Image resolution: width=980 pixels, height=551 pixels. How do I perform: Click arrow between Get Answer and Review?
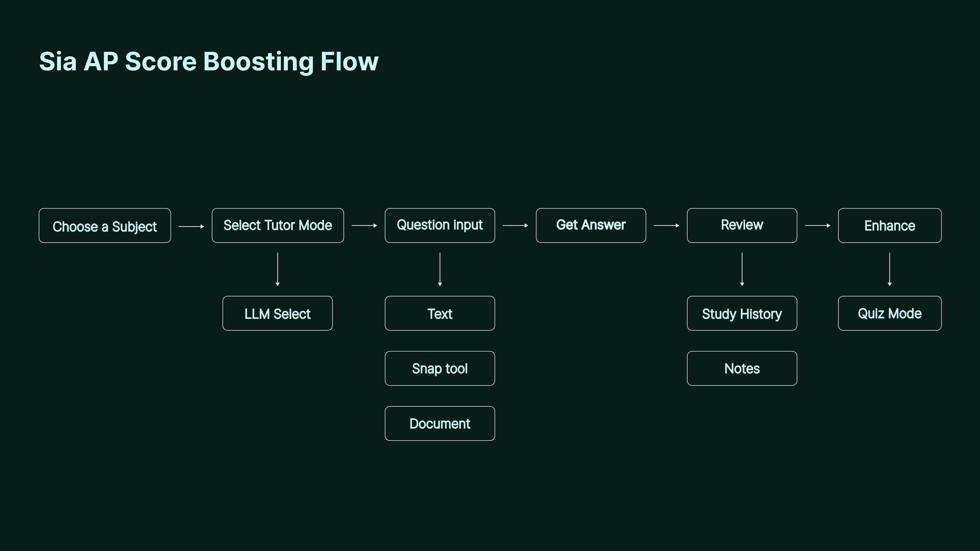[x=666, y=225]
